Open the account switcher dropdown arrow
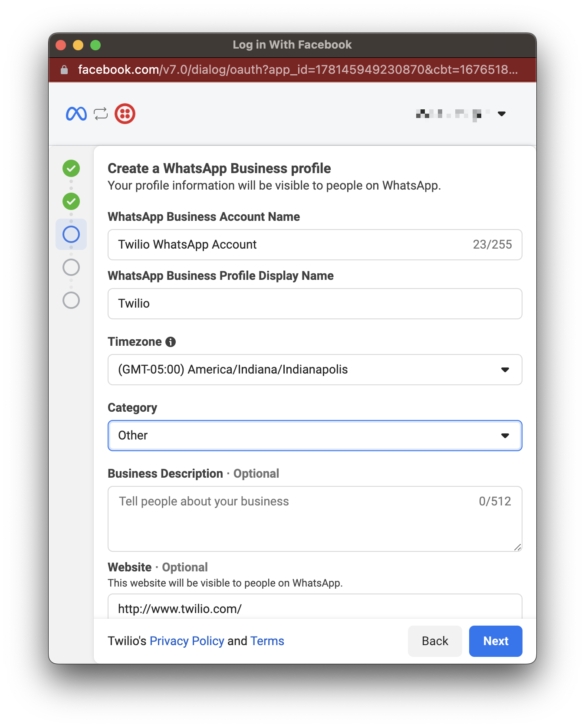 coord(502,114)
